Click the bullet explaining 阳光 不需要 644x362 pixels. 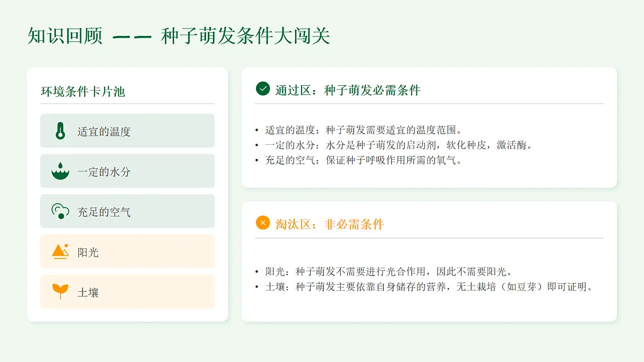(384, 271)
